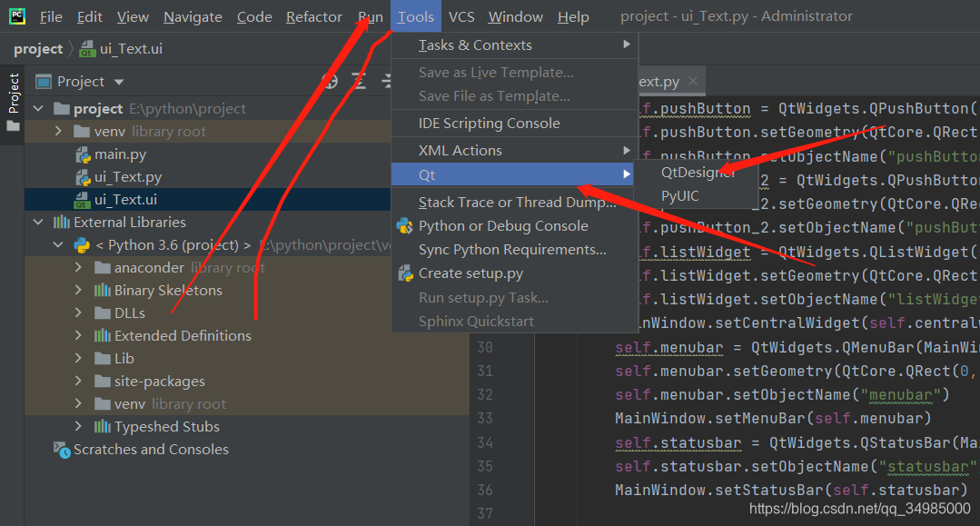The height and width of the screenshot is (526, 980).
Task: Open the Edit menu
Action: tap(89, 17)
